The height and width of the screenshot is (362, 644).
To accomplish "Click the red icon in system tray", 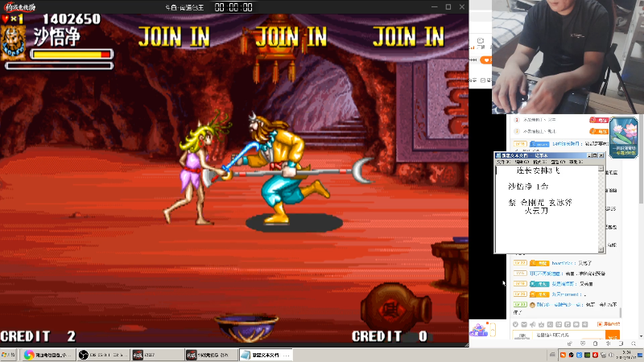I will click(595, 355).
